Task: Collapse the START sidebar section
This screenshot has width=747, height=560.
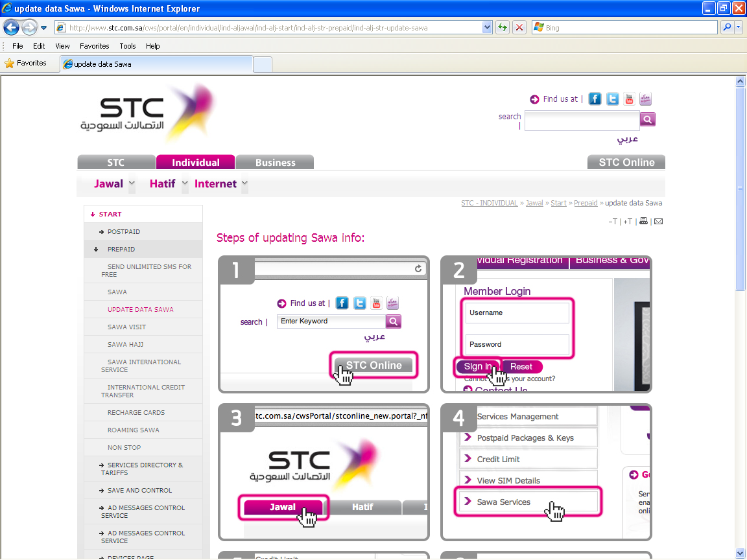Action: point(143,215)
